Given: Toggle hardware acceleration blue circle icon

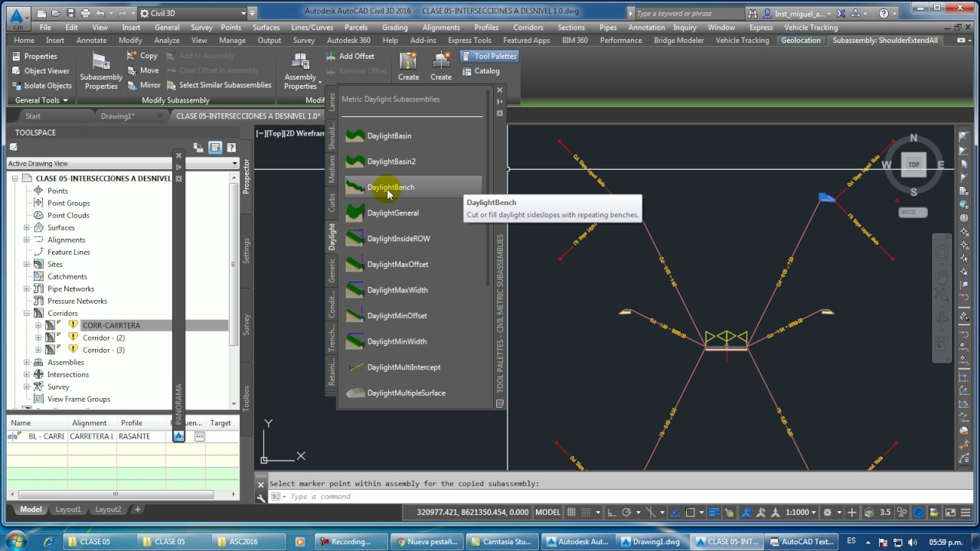Looking at the screenshot, I should (x=919, y=512).
